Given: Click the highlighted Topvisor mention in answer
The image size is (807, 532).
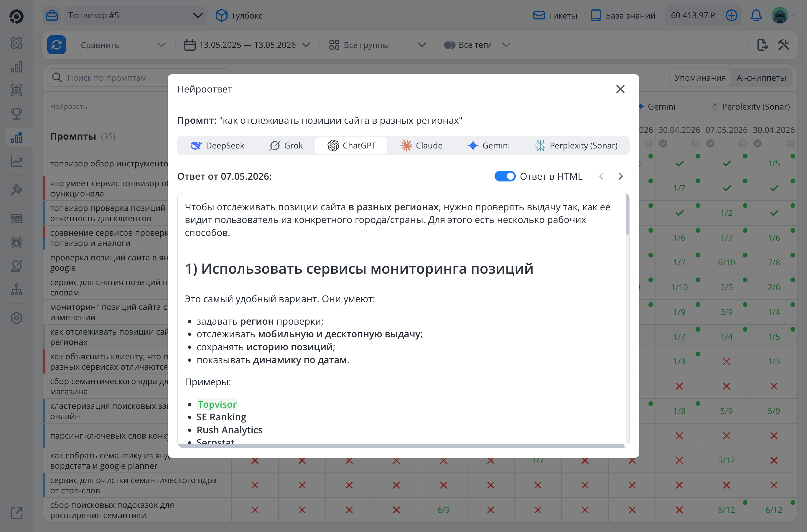Looking at the screenshot, I should pyautogui.click(x=217, y=404).
